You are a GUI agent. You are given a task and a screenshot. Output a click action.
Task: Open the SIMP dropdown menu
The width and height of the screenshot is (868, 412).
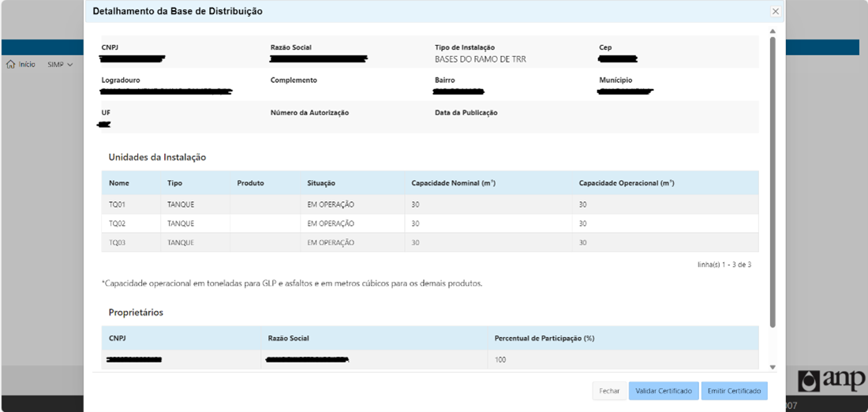(x=60, y=65)
